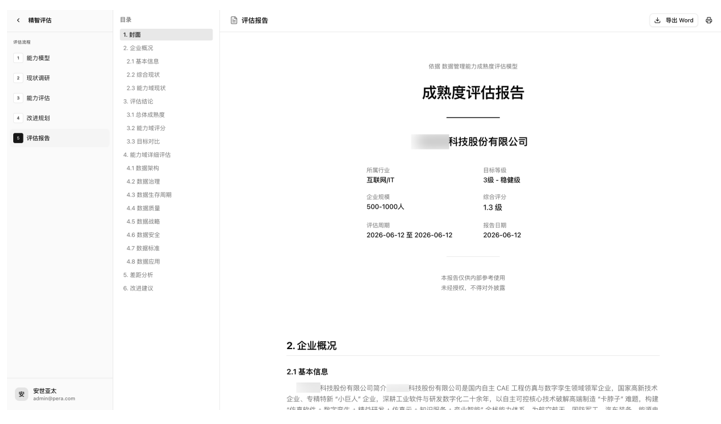This screenshot has height=424, width=721.
Task: Click the highlighted step 5 badge
Action: tap(18, 138)
